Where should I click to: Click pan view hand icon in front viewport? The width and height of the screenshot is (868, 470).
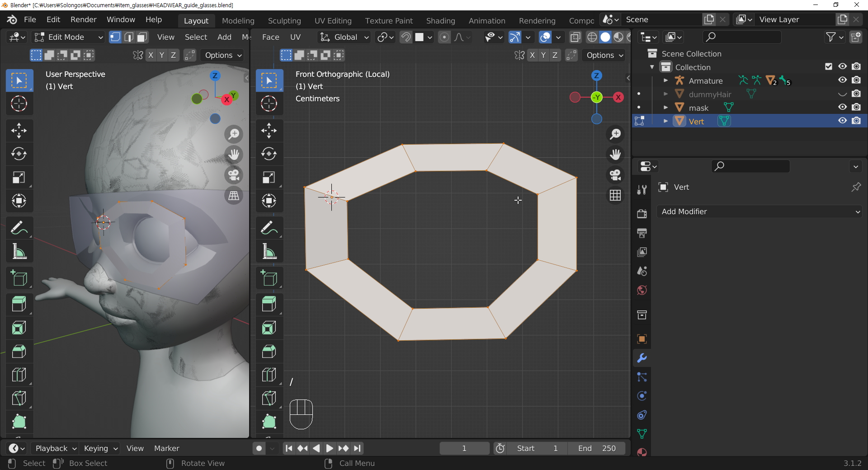(x=615, y=155)
